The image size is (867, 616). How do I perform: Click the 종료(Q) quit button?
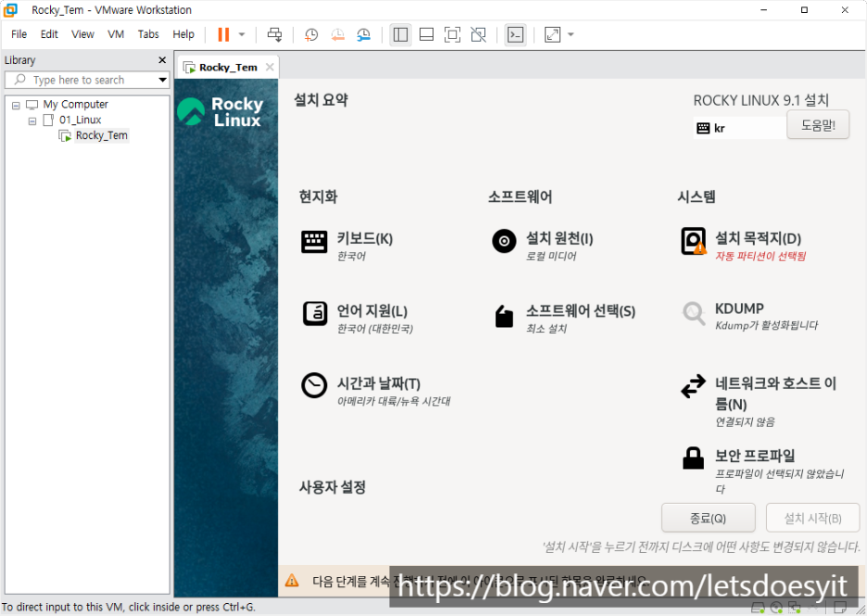[x=709, y=518]
